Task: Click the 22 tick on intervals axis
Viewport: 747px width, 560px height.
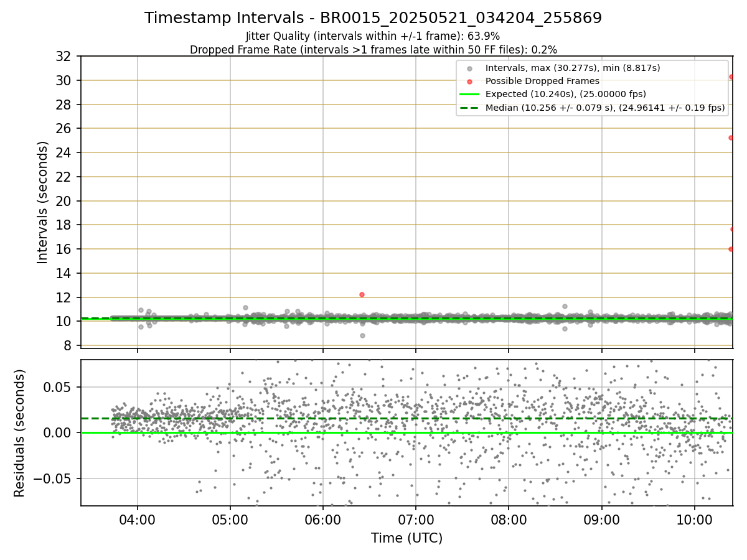Action: pos(63,177)
